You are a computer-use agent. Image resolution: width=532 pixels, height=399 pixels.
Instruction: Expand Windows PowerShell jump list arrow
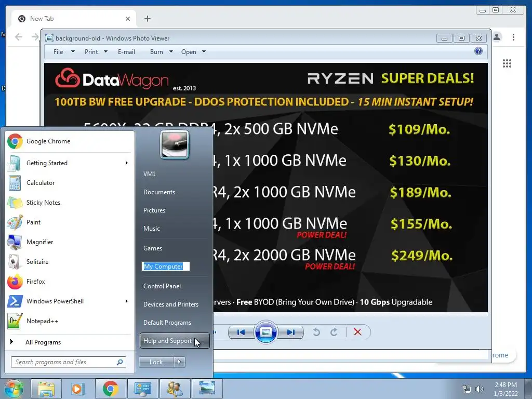127,301
